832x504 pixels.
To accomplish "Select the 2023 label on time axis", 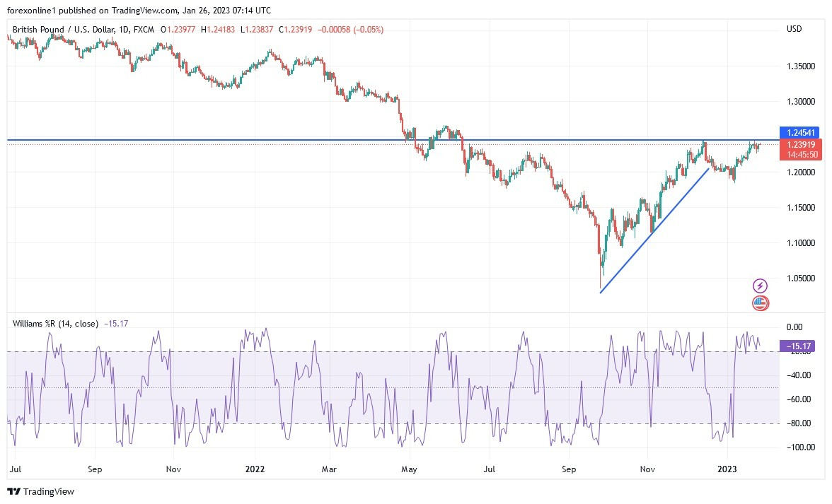I will (x=727, y=469).
